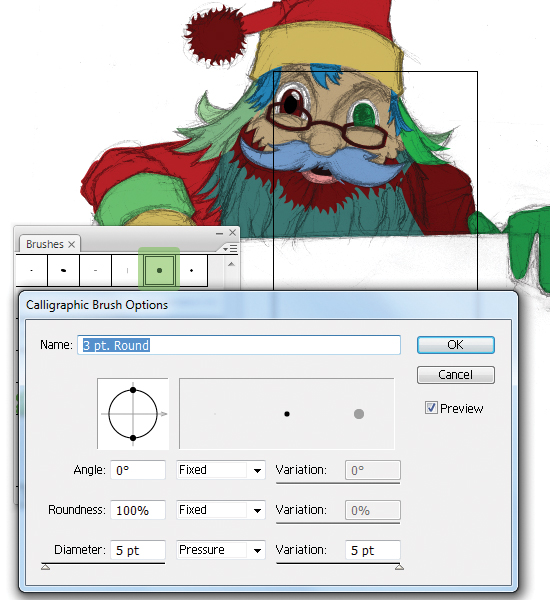
Task: Collapse the Brushes panel window
Action: click(x=219, y=233)
